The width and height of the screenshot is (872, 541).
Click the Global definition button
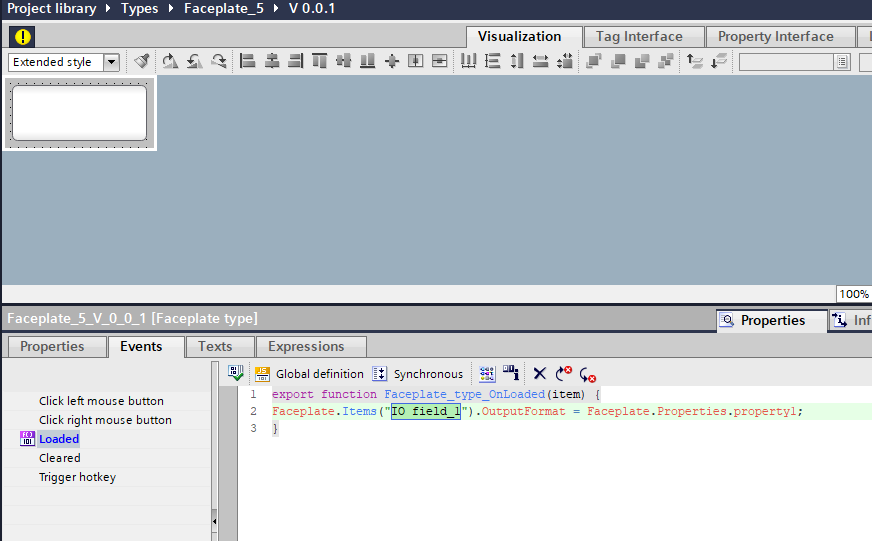coord(320,374)
